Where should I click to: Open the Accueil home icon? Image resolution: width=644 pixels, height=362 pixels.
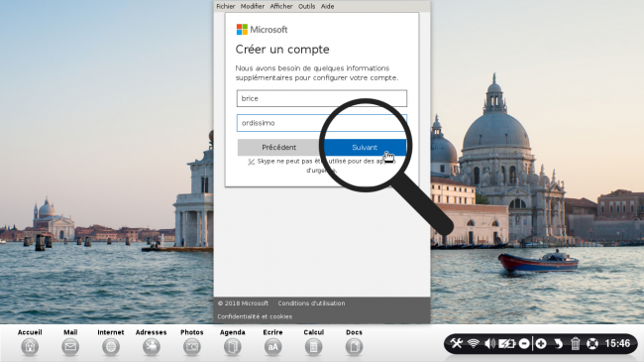point(30,347)
